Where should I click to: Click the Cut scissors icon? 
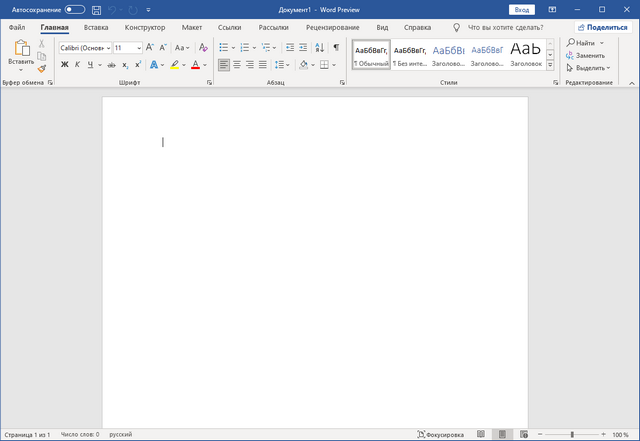pyautogui.click(x=42, y=44)
